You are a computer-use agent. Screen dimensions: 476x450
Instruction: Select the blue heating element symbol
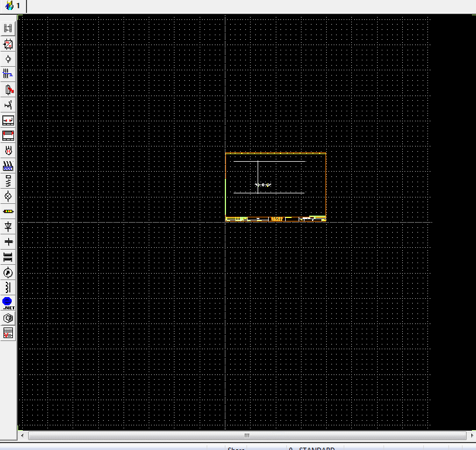(x=8, y=166)
